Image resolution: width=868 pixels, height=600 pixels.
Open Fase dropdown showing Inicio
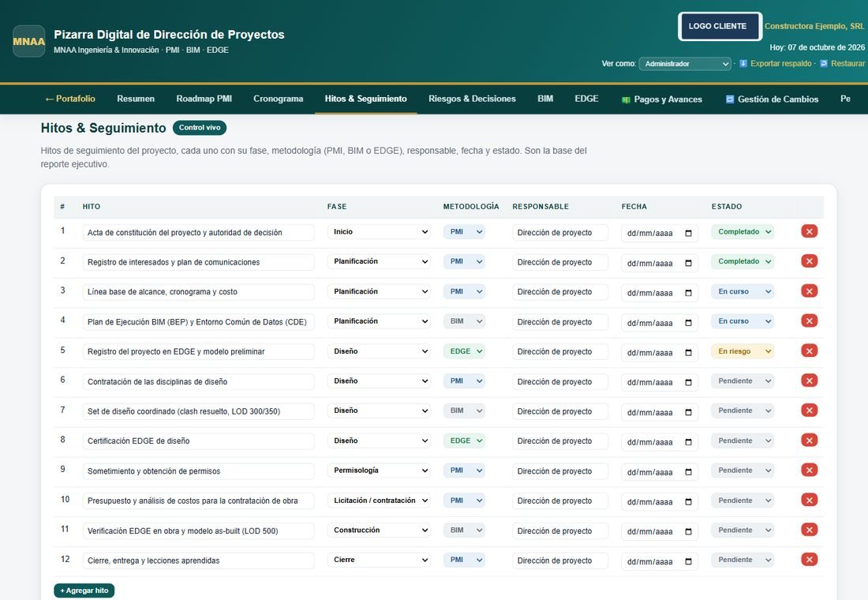[379, 231]
